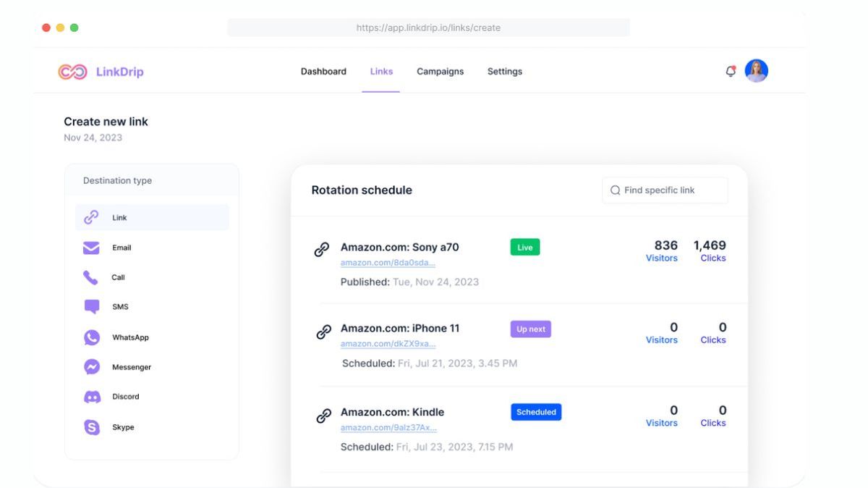Image resolution: width=868 pixels, height=488 pixels.
Task: Click the Clicks label in the Kindle row
Action: [x=713, y=424]
